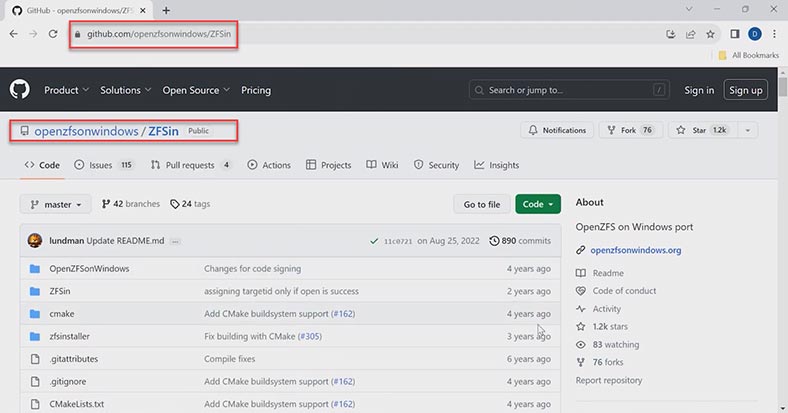
Task: Open ZFSin repository title link
Action: pyautogui.click(x=163, y=131)
